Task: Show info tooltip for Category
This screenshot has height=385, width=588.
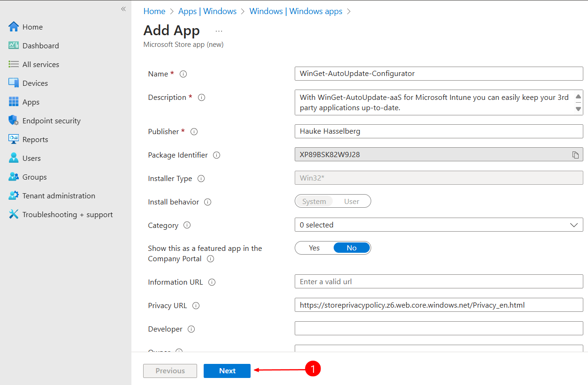Action: click(187, 225)
